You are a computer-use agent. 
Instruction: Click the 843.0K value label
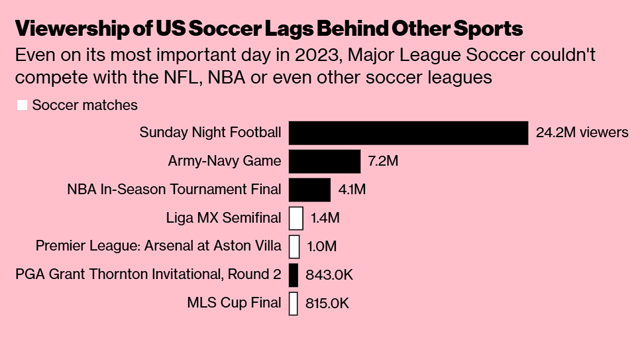329,274
